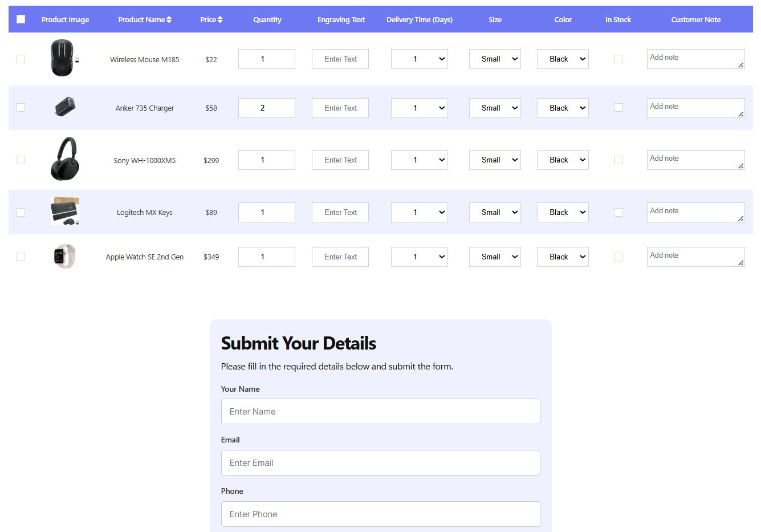Focus Quantity field for Anker 735 Charger
The height and width of the screenshot is (532, 761).
pos(267,108)
